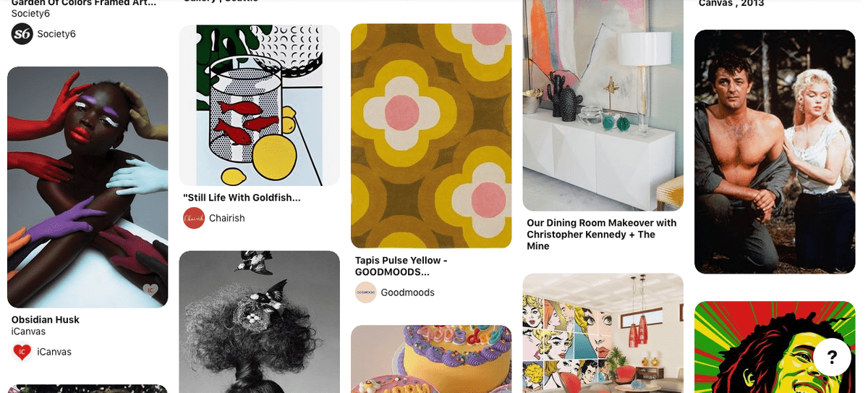Screen dimensions: 868x393
Task: Open "Our Dining Room Makeover with Christopher Kennedy" link
Action: point(602,234)
